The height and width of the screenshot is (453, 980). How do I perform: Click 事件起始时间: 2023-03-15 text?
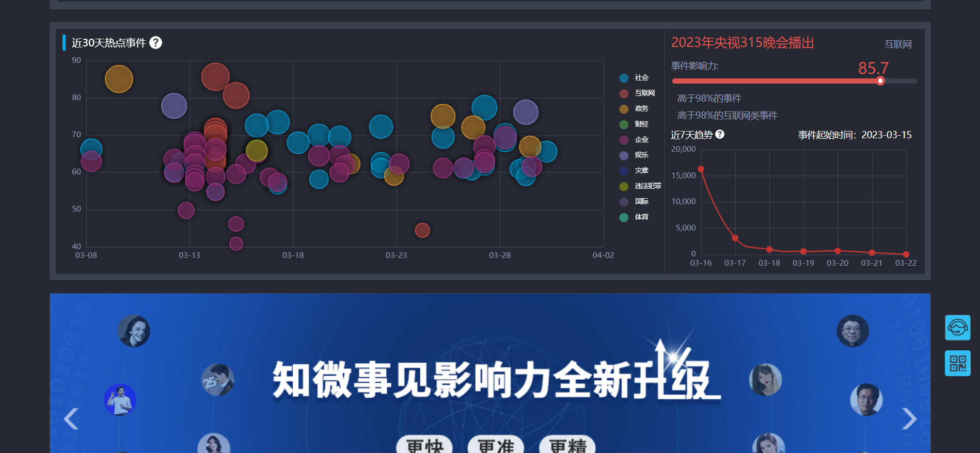coord(855,135)
